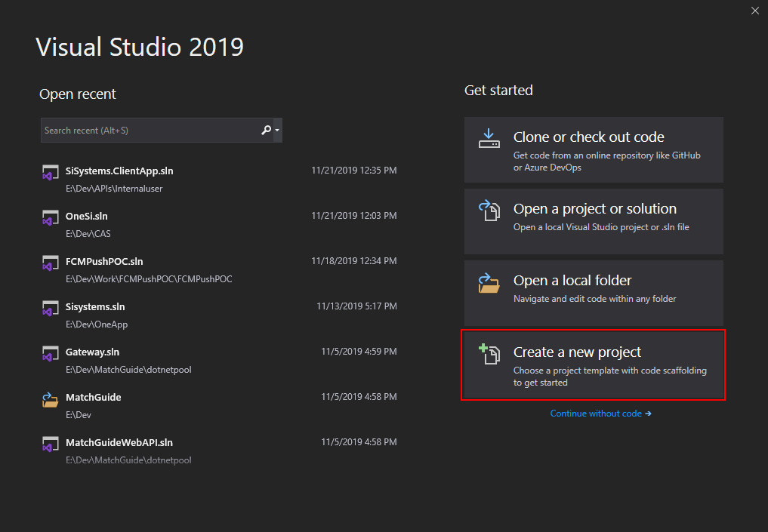Click the SiSystems.ClientApp.sln solution icon
The height and width of the screenshot is (532, 768).
click(50, 173)
